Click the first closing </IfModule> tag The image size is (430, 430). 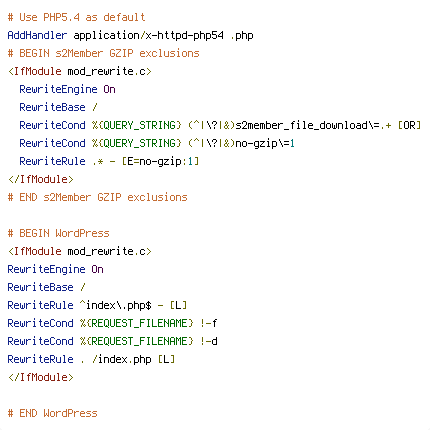click(x=41, y=179)
